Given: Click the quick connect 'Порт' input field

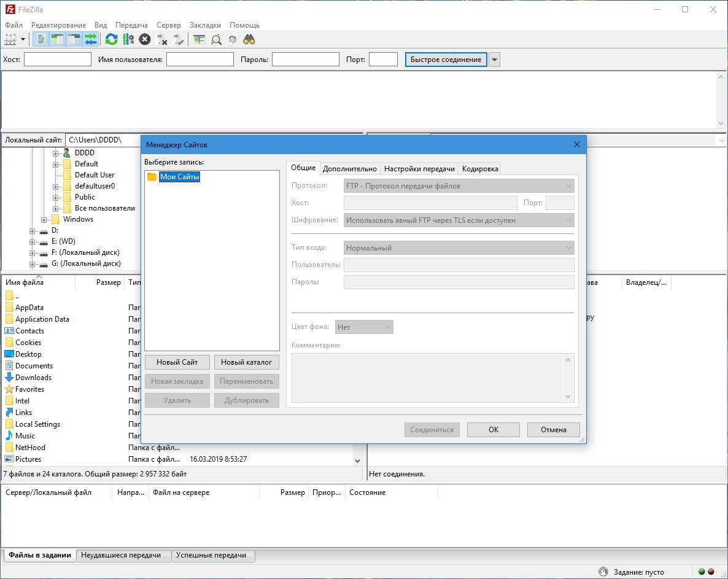Looking at the screenshot, I should 383,60.
